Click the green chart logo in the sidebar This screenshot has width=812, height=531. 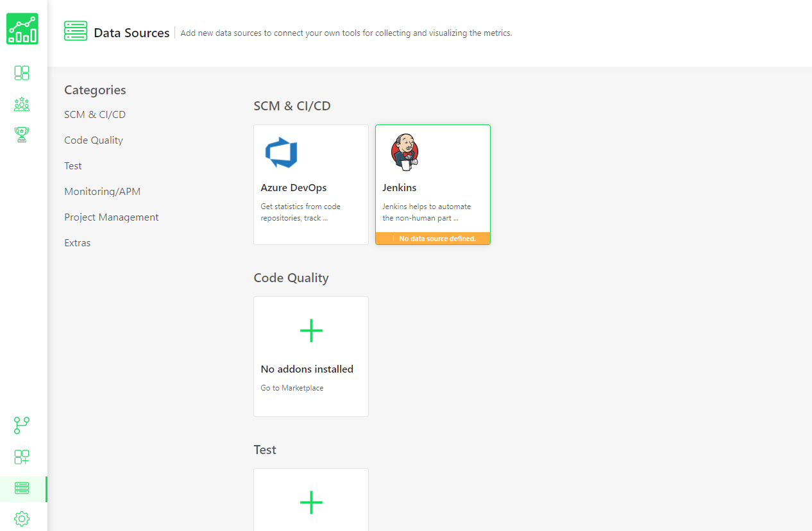point(22,29)
